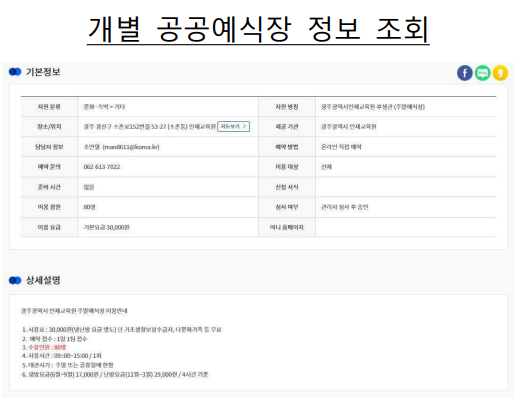Select the phone number 062 613 7022
This screenshot has height=416, width=528.
pos(102,167)
